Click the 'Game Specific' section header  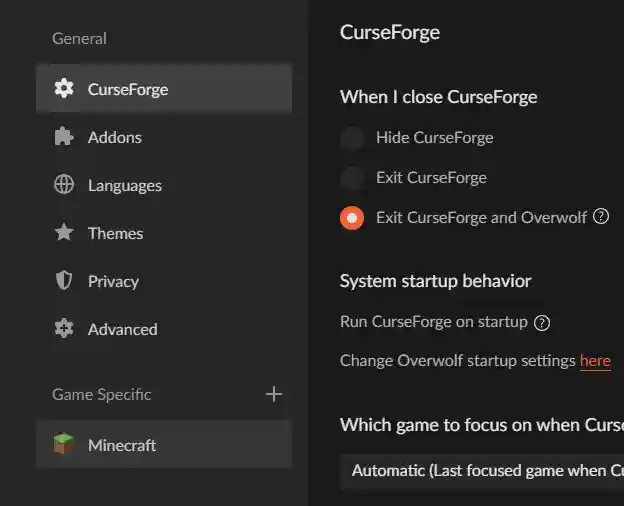[x=101, y=395]
